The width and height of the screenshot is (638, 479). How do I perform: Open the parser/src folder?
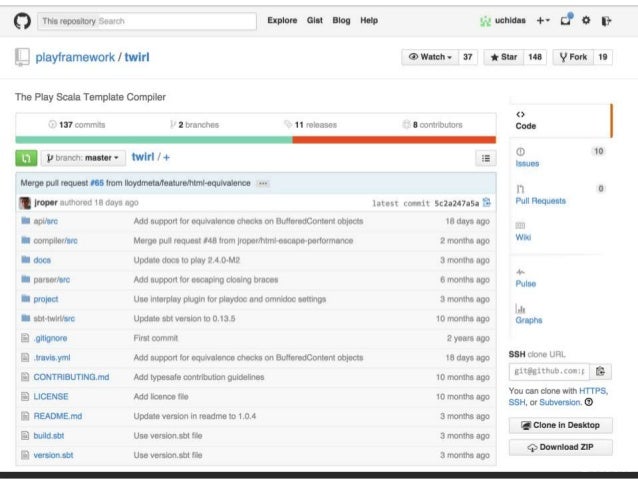[52, 280]
